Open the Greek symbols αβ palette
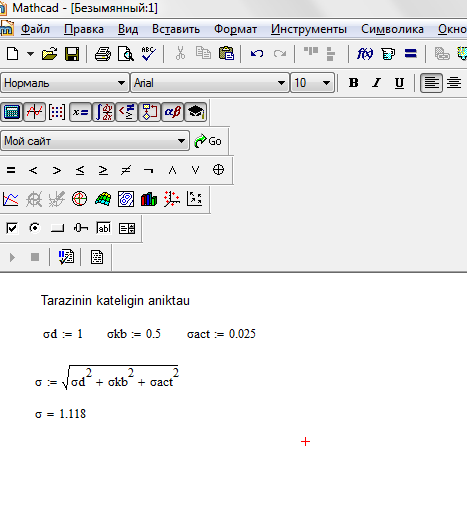 tap(173, 112)
